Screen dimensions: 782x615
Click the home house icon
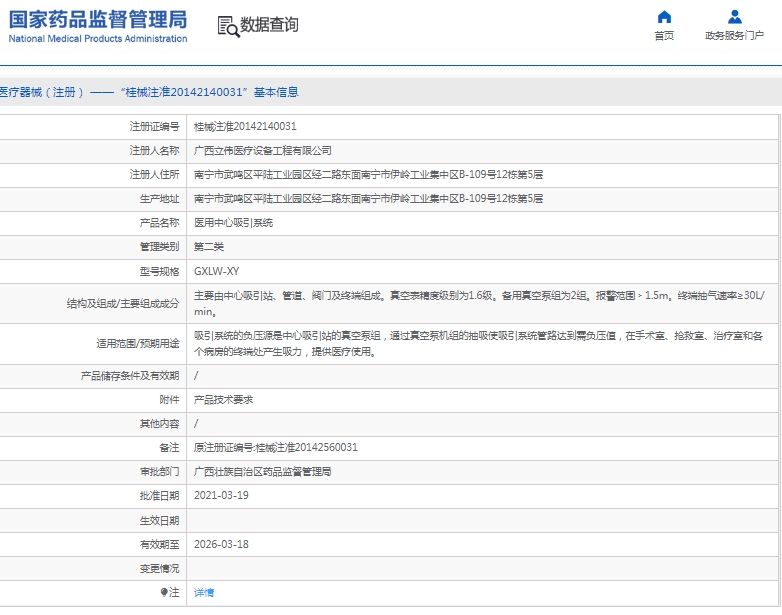click(x=664, y=17)
